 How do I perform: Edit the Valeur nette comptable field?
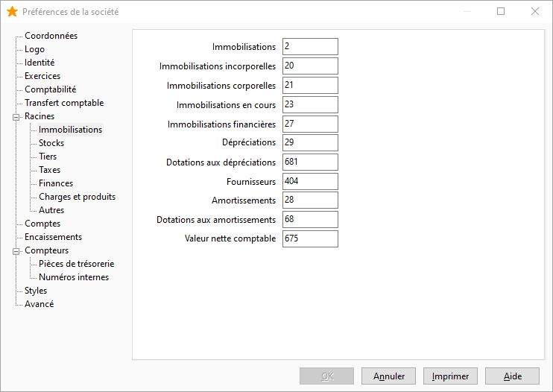(x=310, y=238)
